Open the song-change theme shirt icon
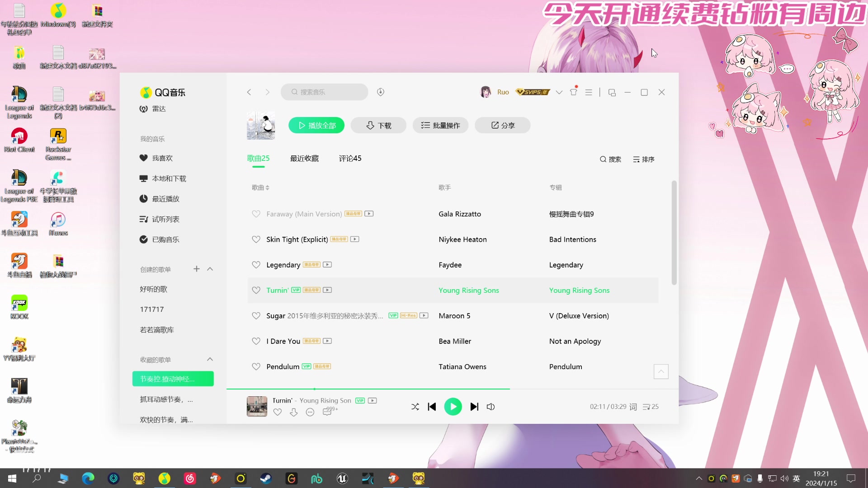 [573, 92]
